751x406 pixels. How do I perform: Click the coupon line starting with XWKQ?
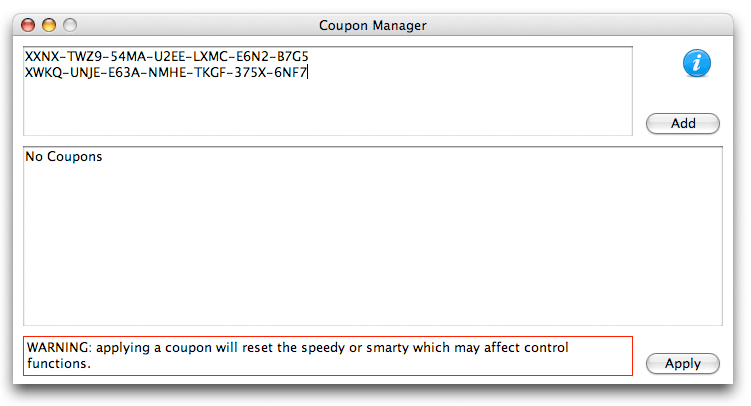166,73
